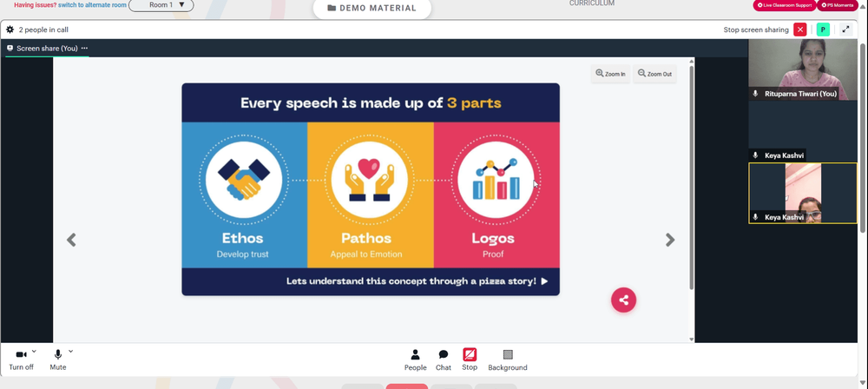Zoom Out on the shared slide

(654, 74)
